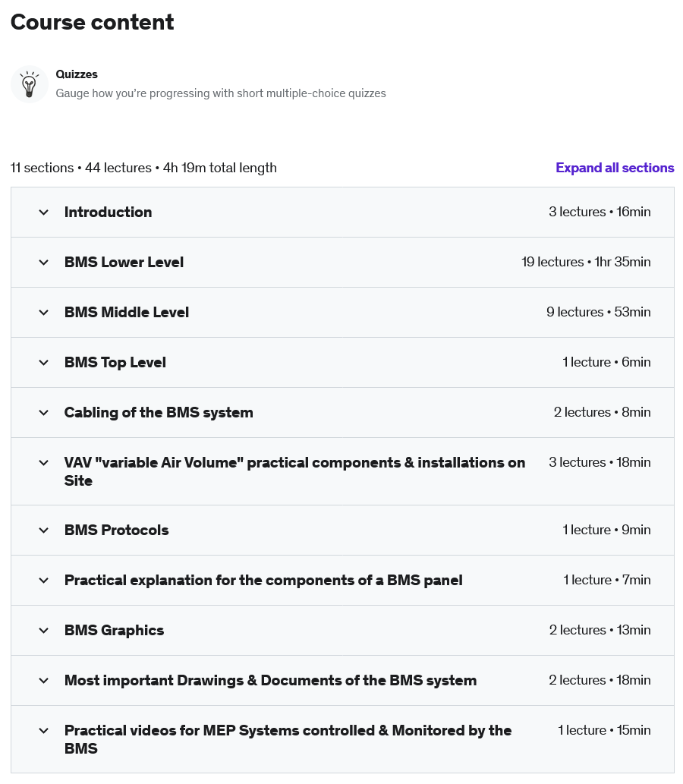
Task: Expand the BMS Middle Level chevron
Action: [44, 313]
